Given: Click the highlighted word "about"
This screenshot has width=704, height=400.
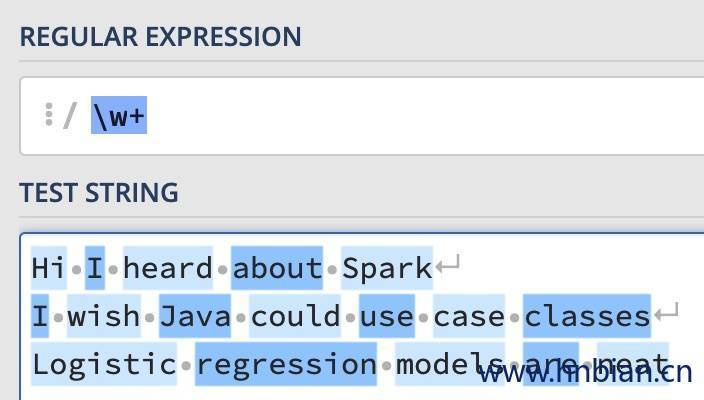Looking at the screenshot, I should pyautogui.click(x=277, y=268).
